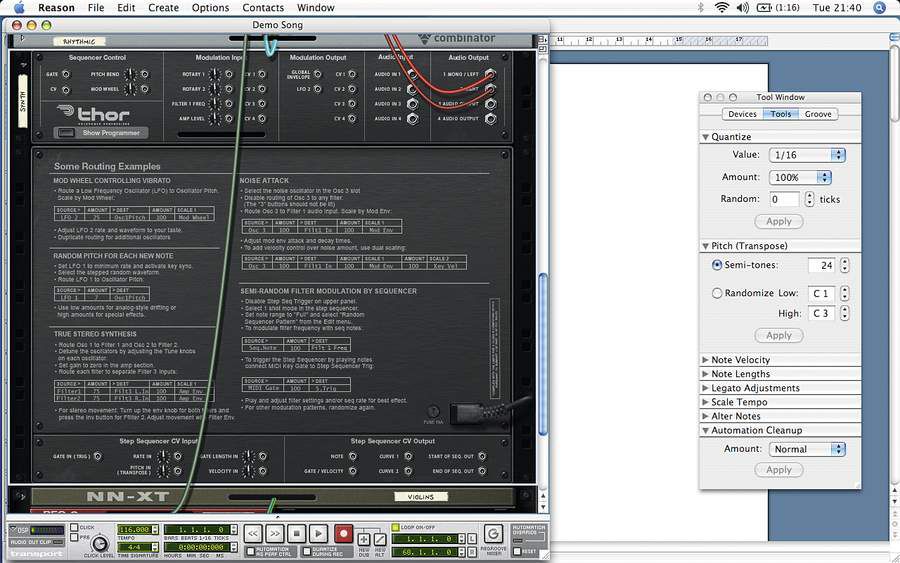Click the LFO 2 modulation output jack
Viewport: 900px width, 563px height.
coord(317,90)
